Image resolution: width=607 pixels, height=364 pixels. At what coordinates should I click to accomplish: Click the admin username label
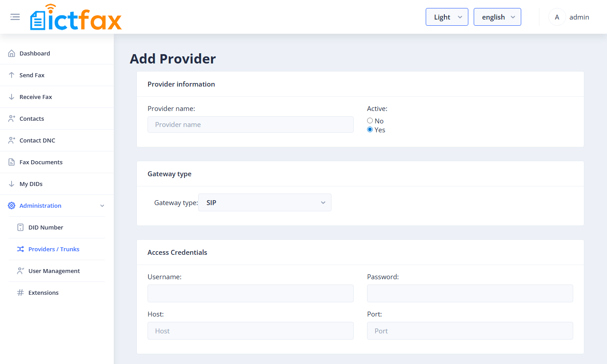point(579,17)
